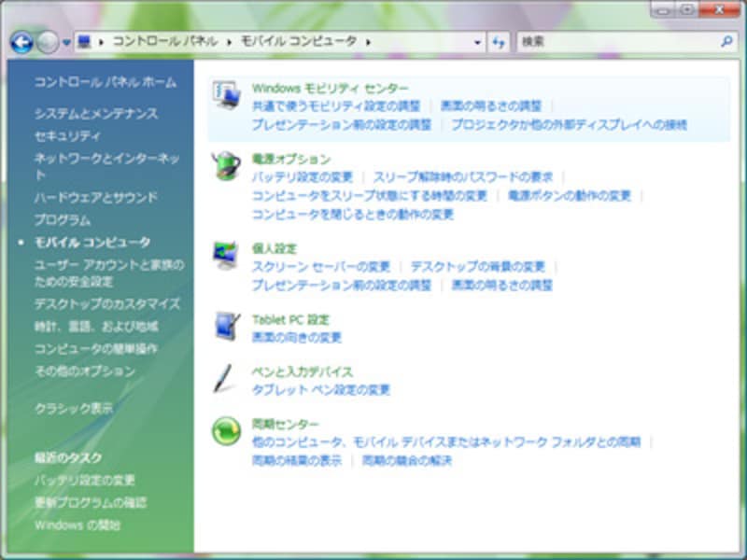
Task: Open the 画面の向きの変更 link
Action: pyautogui.click(x=297, y=337)
